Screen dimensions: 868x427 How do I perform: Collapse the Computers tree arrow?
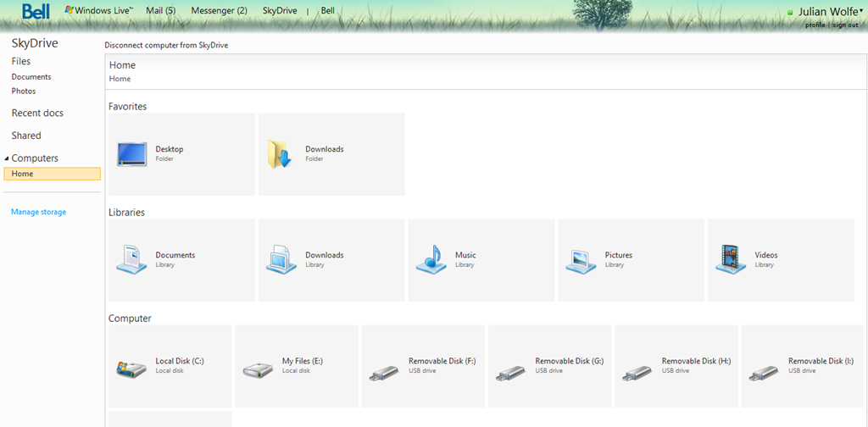coord(7,158)
